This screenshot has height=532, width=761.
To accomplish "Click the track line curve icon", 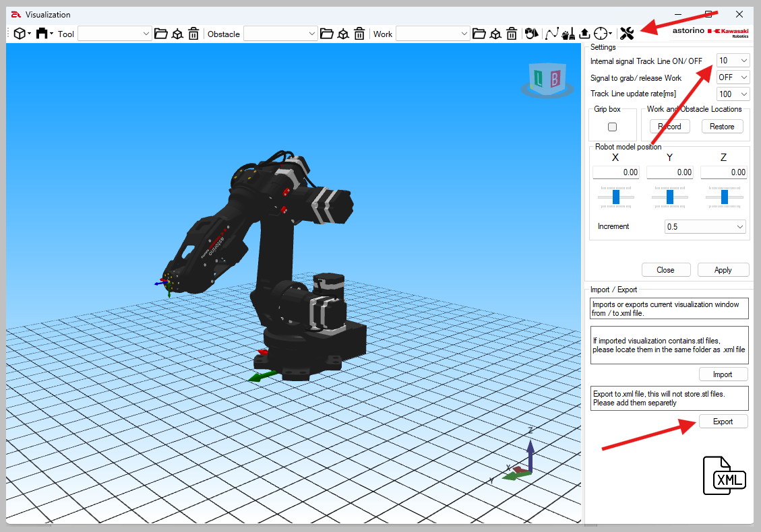I will [552, 34].
